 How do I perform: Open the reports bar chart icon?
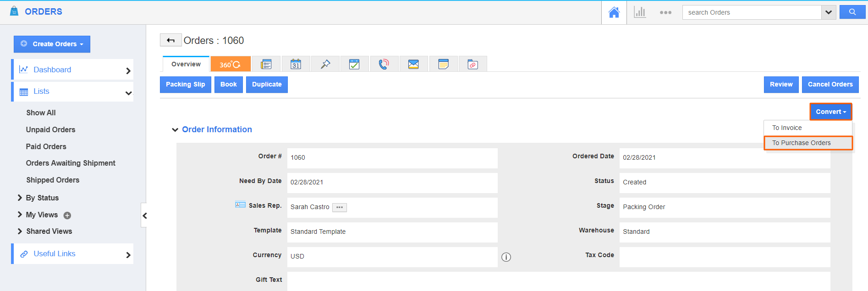click(640, 12)
